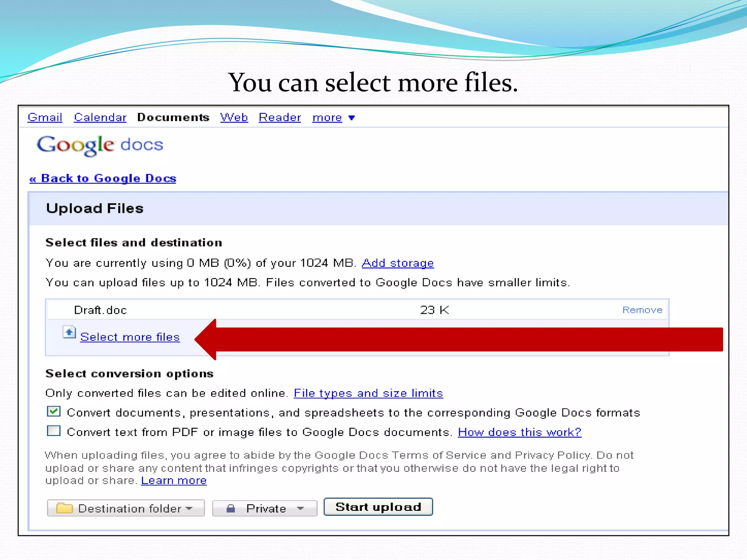Viewport: 747px width, 560px height.
Task: Click How does this work? link
Action: pos(519,432)
